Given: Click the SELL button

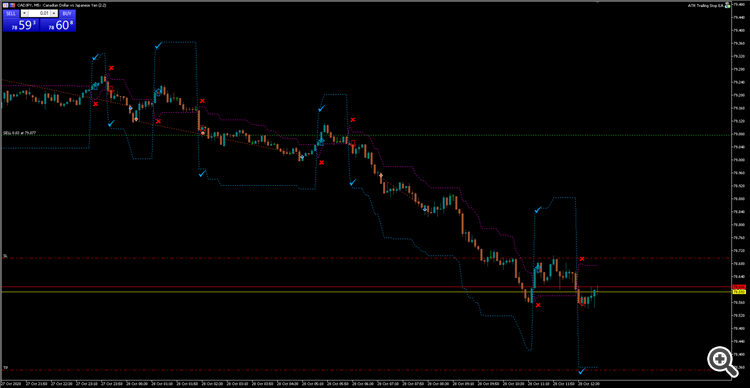Looking at the screenshot, I should [11, 13].
